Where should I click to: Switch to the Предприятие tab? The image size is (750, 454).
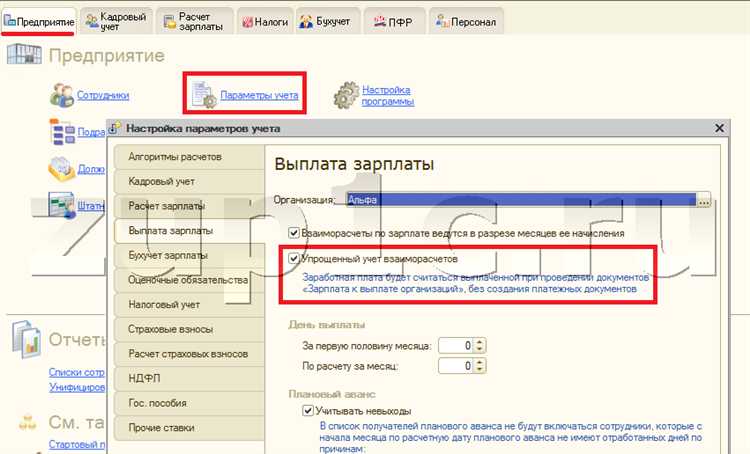tap(38, 22)
